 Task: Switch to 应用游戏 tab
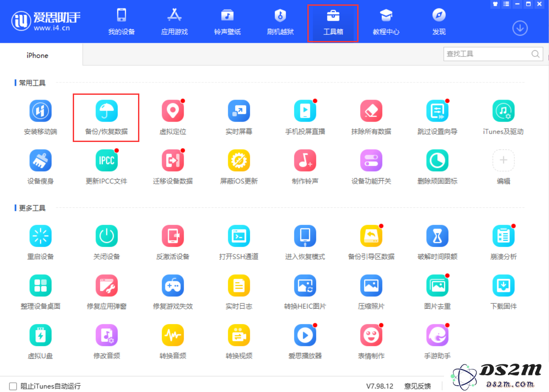pos(175,22)
